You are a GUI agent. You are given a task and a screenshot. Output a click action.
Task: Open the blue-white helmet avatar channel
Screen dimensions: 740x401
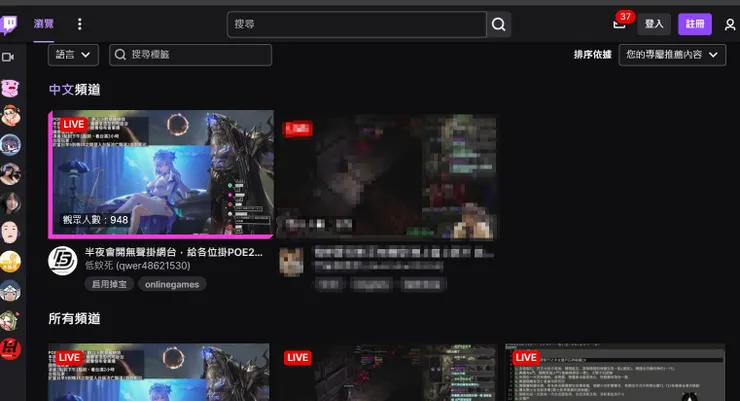pyautogui.click(x=10, y=291)
